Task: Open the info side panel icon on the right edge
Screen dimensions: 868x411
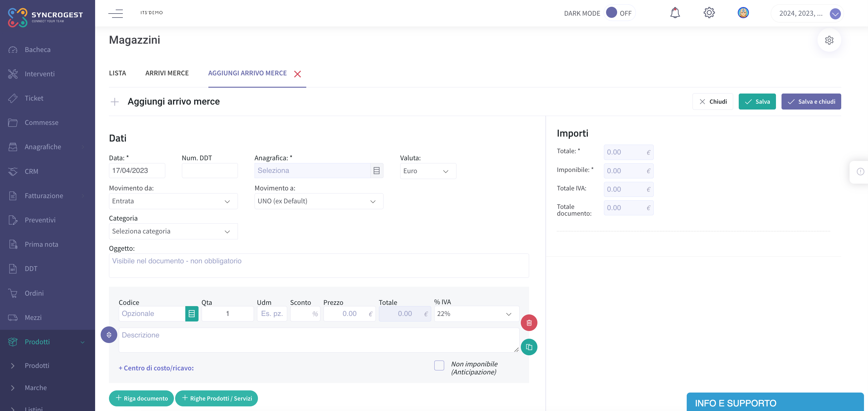Action: (860, 171)
